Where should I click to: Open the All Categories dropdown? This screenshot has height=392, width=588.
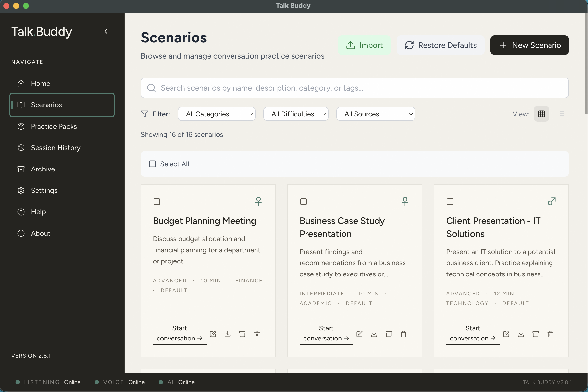pos(217,114)
